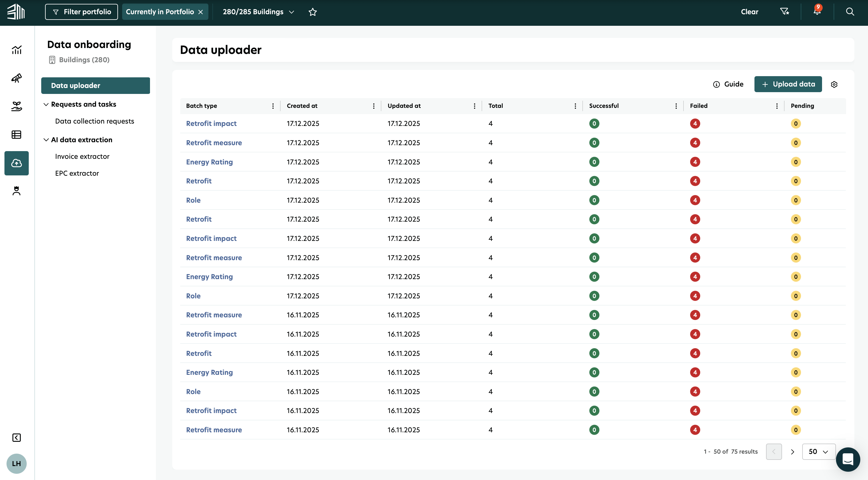
Task: Open the first Retrofit impact batch link
Action: coord(211,123)
